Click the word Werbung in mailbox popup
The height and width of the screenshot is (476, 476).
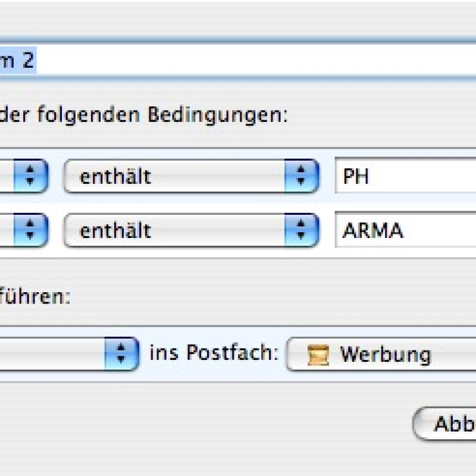[x=386, y=355]
